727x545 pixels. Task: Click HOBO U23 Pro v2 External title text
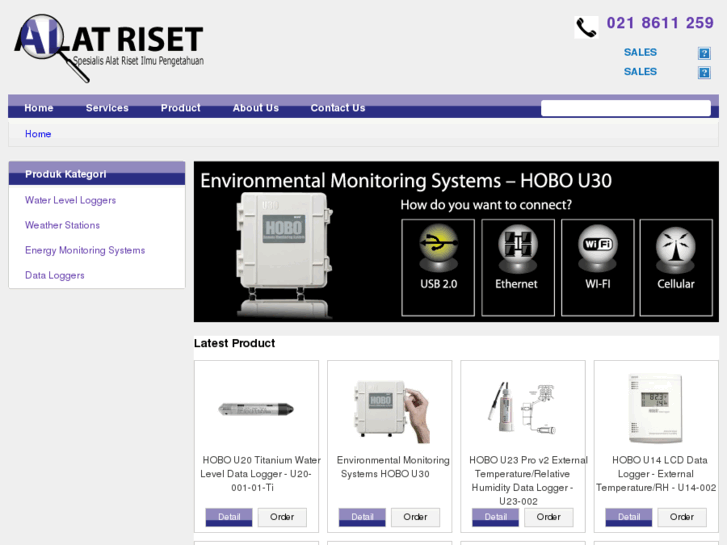tap(528, 481)
